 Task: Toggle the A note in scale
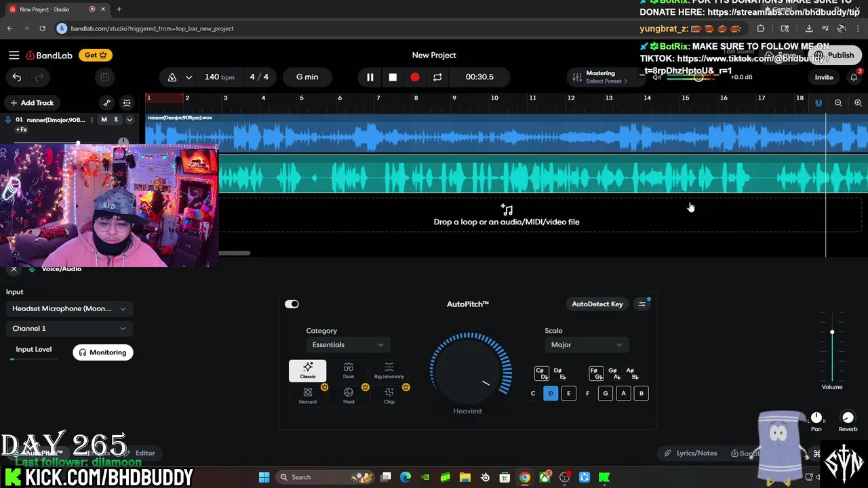tap(623, 393)
